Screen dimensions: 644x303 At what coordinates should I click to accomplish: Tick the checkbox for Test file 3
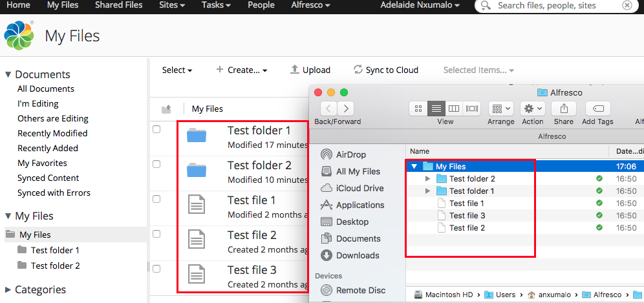pos(156,269)
